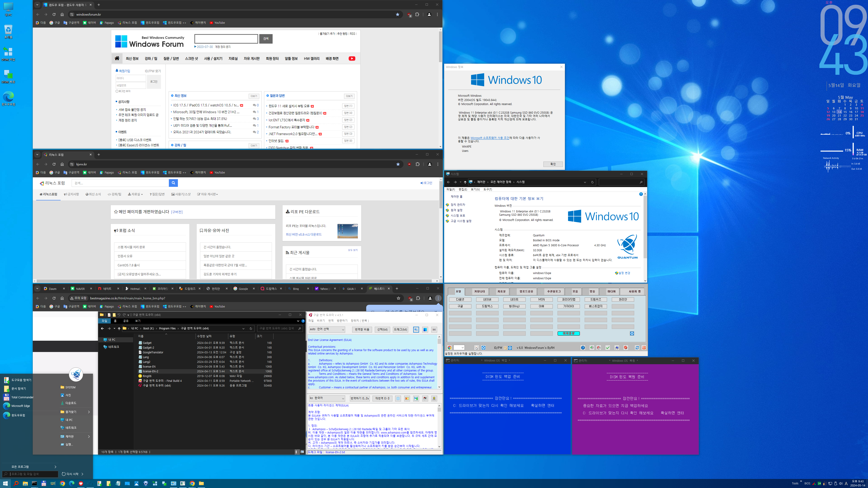Open 방문하기 menu in translator helper

point(342,321)
